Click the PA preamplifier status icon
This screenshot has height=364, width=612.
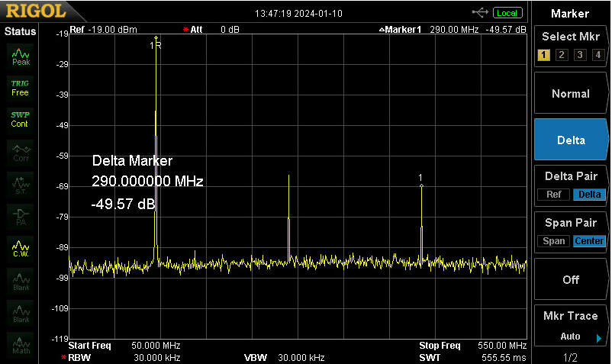tap(21, 217)
